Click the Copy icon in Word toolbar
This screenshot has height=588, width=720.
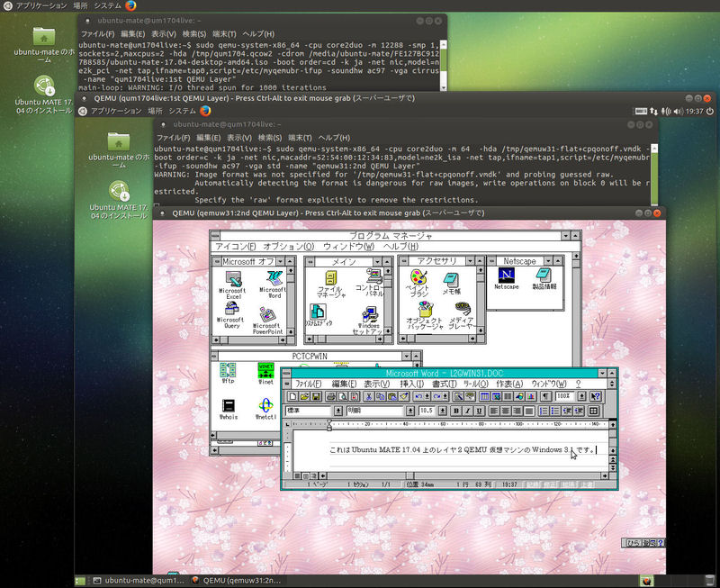coord(380,396)
